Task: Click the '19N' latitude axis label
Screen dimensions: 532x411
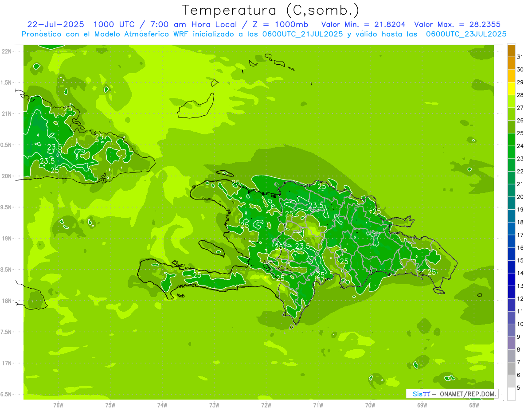Action: point(7,239)
